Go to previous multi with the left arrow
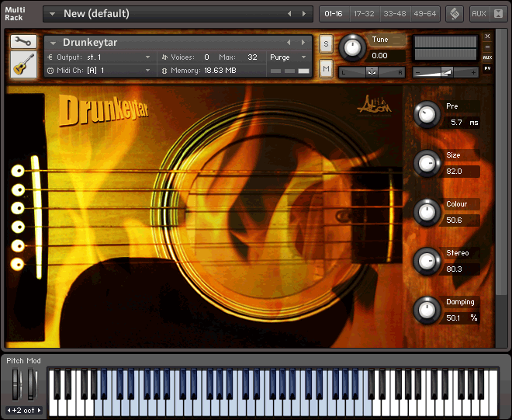The height and width of the screenshot is (420, 512). click(289, 14)
